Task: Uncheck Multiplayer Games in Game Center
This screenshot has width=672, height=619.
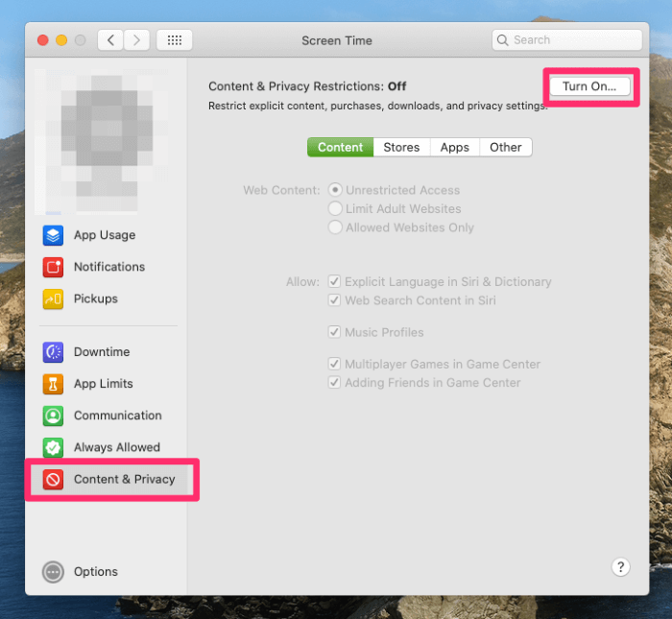Action: tap(335, 365)
